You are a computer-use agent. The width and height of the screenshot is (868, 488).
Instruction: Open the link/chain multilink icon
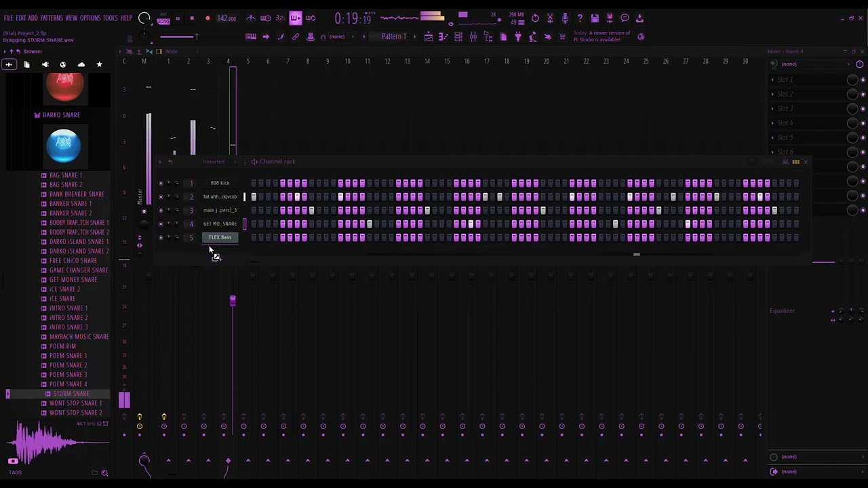(x=296, y=37)
